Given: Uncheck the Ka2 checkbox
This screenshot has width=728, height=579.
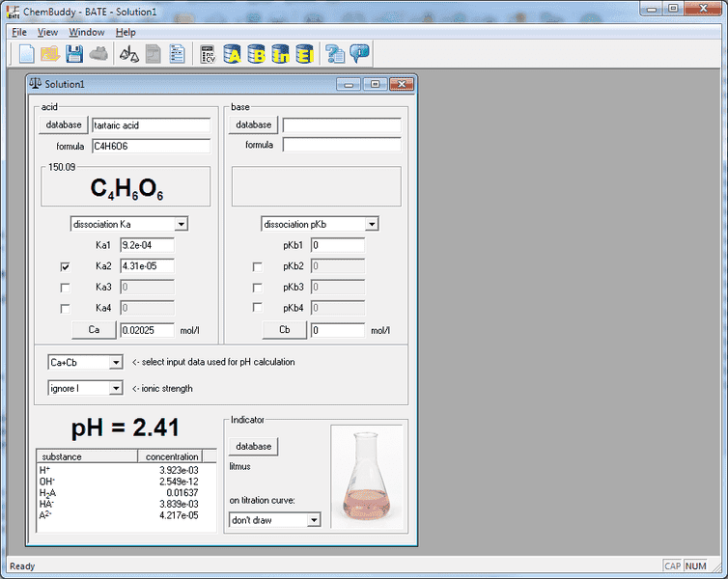Looking at the screenshot, I should 66,266.
